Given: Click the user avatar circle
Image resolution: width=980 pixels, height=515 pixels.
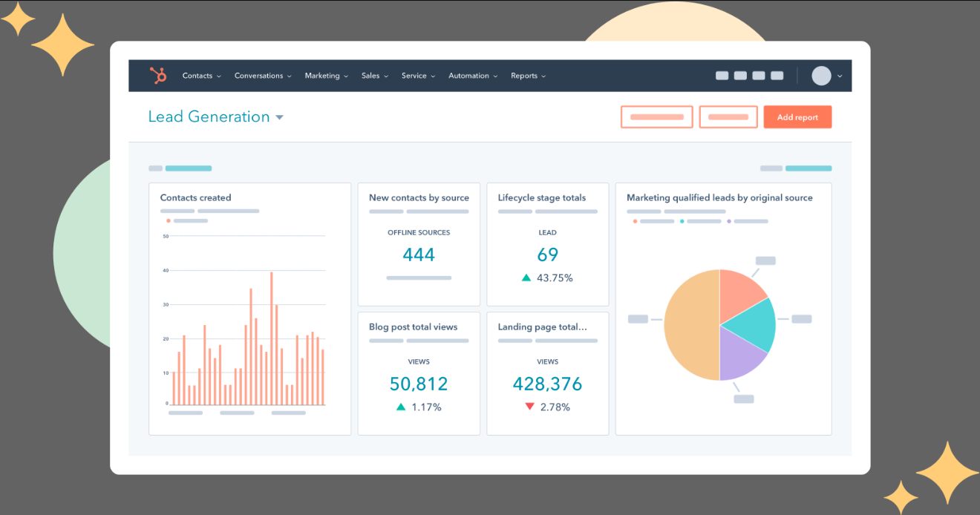Looking at the screenshot, I should tap(821, 76).
